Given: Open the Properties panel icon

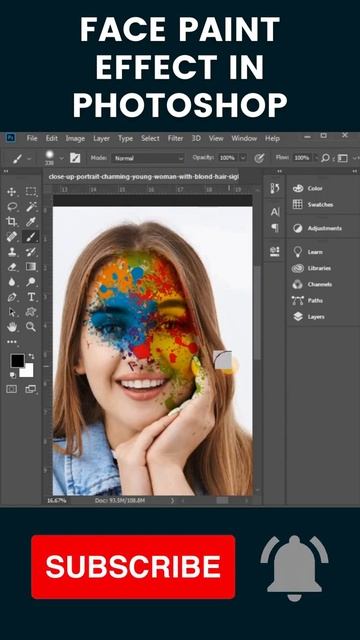Looking at the screenshot, I should pyautogui.click(x=275, y=251).
